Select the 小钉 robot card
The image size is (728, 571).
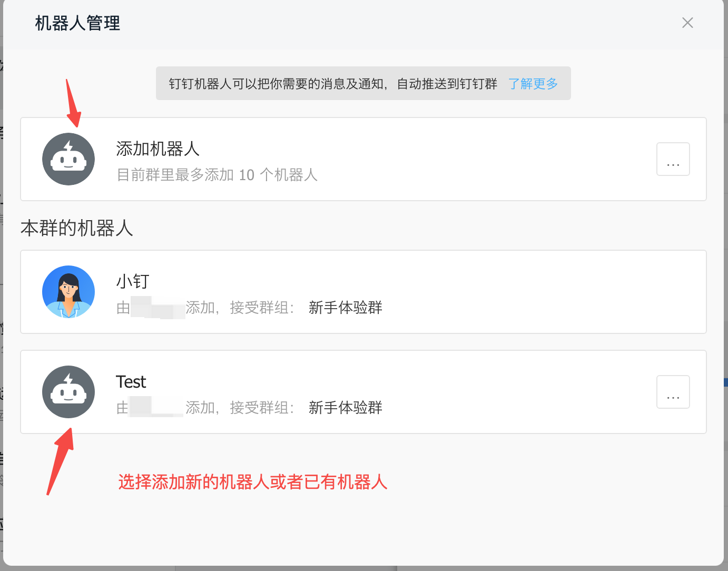coord(363,292)
